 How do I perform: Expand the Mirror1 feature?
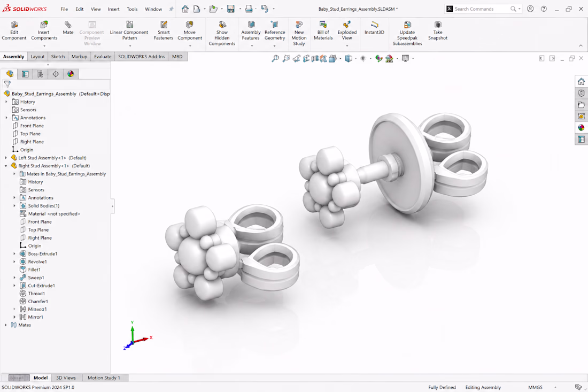coord(14,317)
